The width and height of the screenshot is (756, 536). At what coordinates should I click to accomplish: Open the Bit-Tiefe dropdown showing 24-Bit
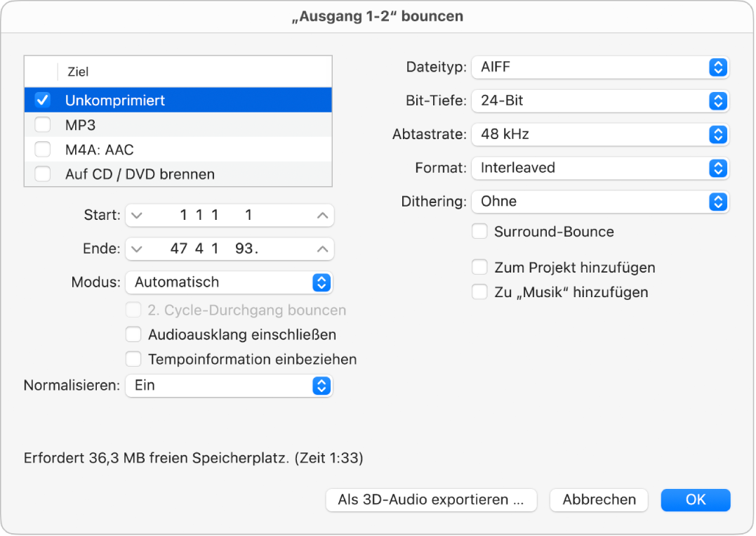(600, 100)
